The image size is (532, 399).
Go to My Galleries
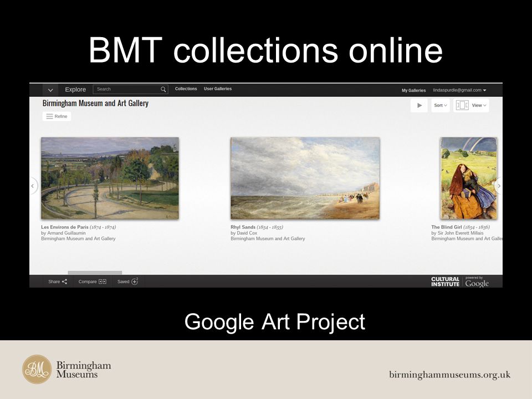(x=413, y=90)
